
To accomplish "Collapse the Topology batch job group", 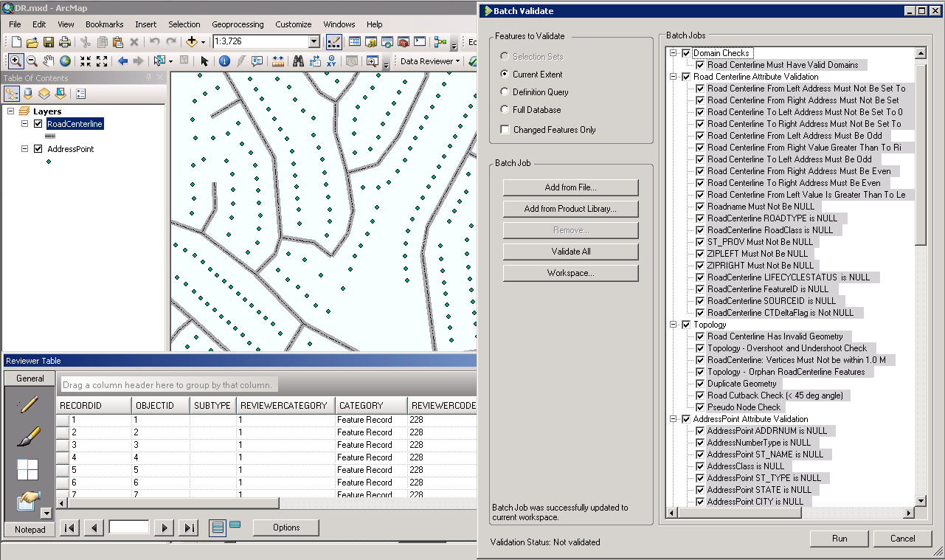I will pyautogui.click(x=673, y=325).
